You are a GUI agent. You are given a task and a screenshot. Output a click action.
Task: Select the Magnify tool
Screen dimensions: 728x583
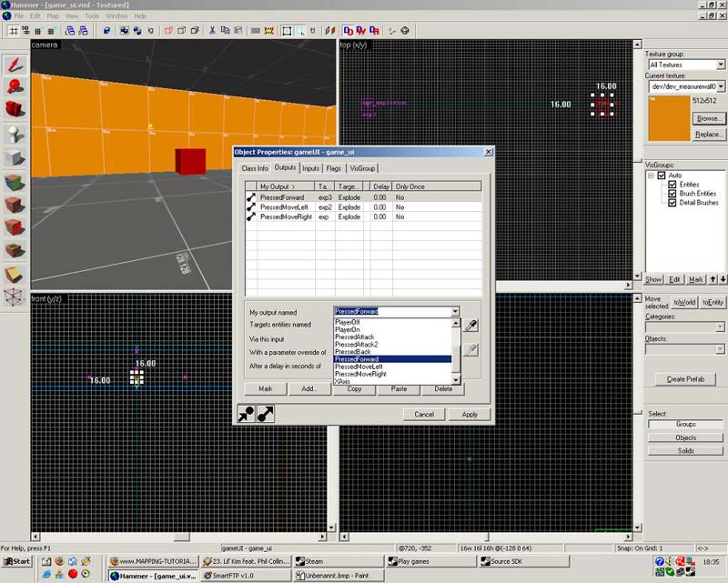pos(15,87)
